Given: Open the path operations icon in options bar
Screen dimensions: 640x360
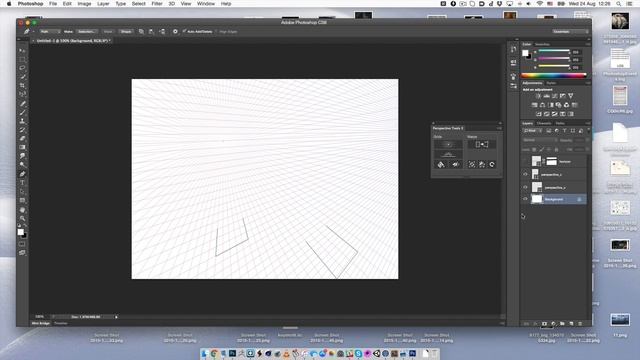Looking at the screenshot, I should [x=141, y=31].
